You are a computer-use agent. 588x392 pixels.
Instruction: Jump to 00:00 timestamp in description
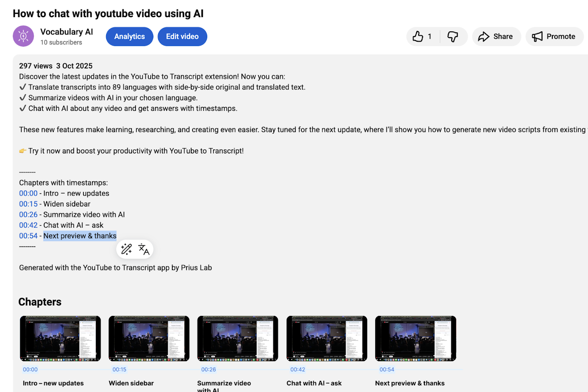click(28, 193)
